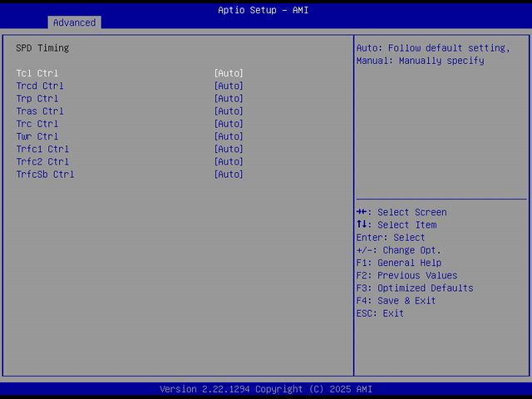Select the Trp Ctrl setting label
The width and height of the screenshot is (532, 399).
[x=37, y=98]
